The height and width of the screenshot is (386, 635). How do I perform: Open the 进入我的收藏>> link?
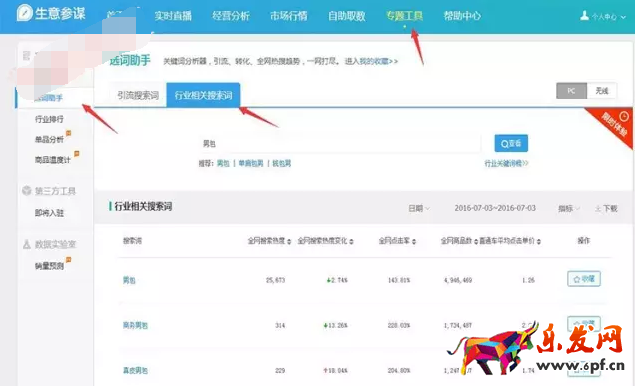371,61
